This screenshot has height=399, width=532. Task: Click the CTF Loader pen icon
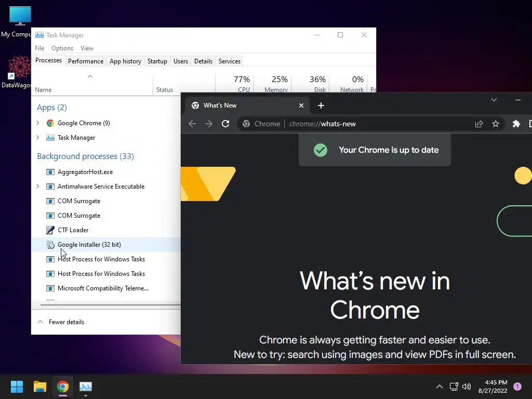tap(50, 230)
